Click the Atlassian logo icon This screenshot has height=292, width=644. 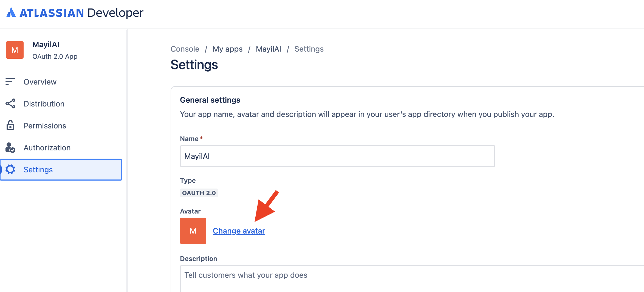click(x=11, y=13)
